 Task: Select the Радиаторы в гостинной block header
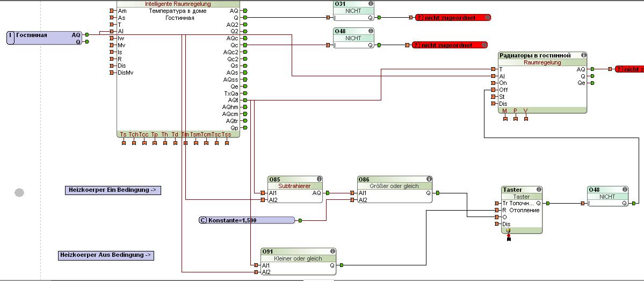(x=542, y=55)
